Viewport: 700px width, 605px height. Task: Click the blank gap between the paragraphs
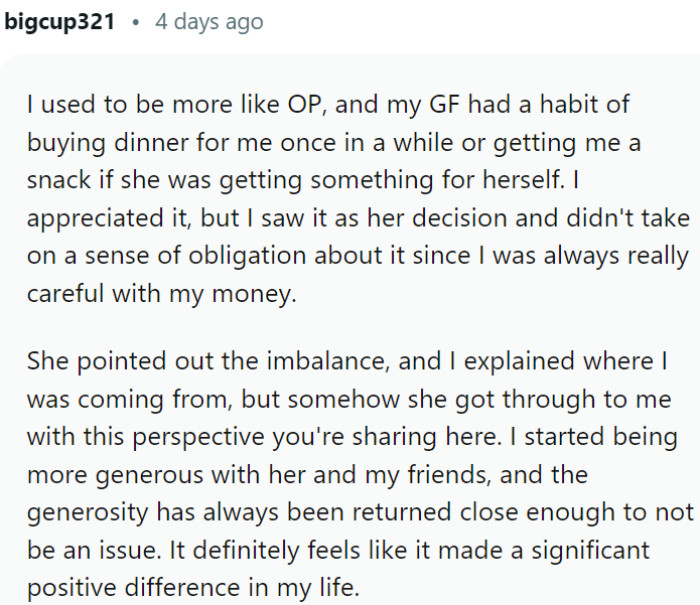(x=350, y=327)
